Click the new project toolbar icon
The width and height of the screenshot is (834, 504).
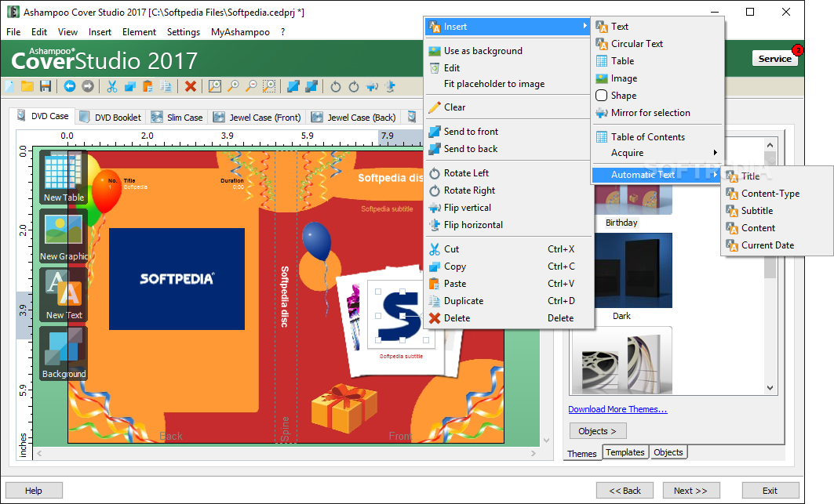click(x=9, y=86)
